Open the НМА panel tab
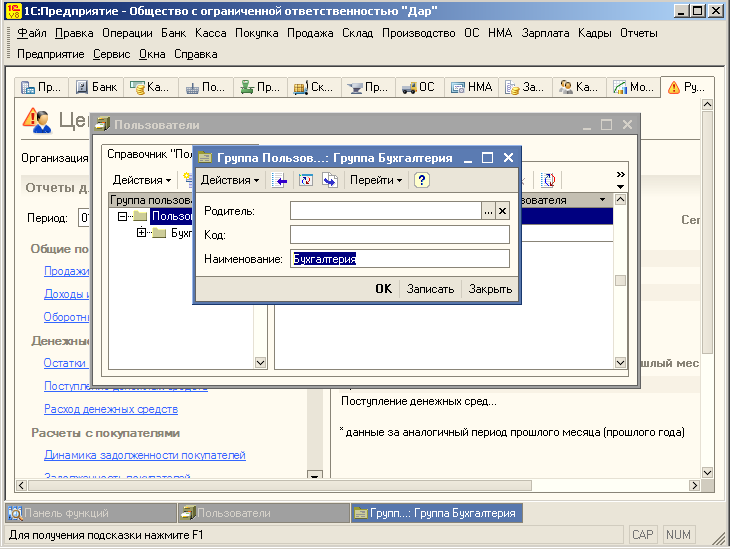The height and width of the screenshot is (549, 730). [x=471, y=87]
